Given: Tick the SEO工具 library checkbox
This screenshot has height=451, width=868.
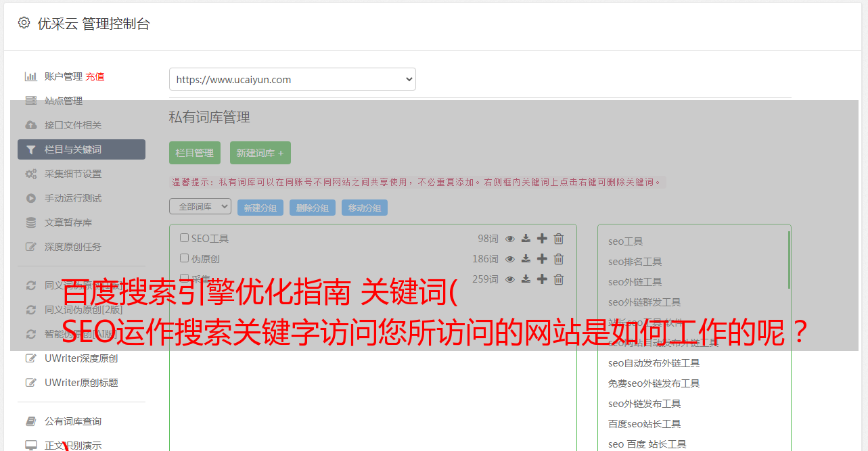Looking at the screenshot, I should coord(184,238).
